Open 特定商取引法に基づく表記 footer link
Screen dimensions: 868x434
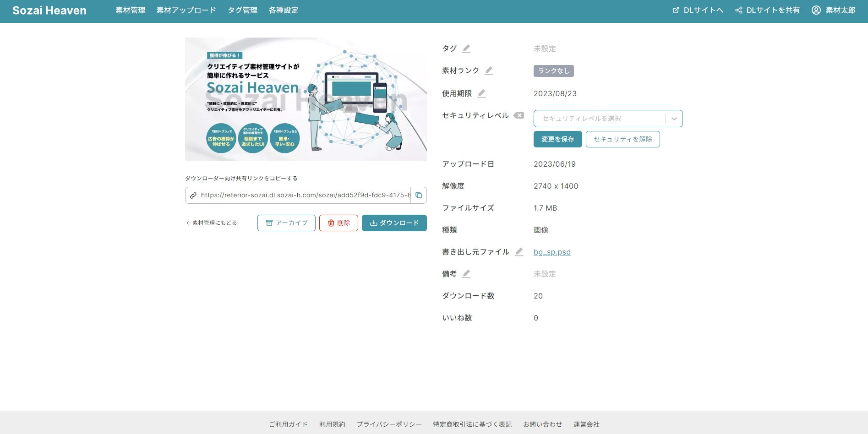(472, 424)
